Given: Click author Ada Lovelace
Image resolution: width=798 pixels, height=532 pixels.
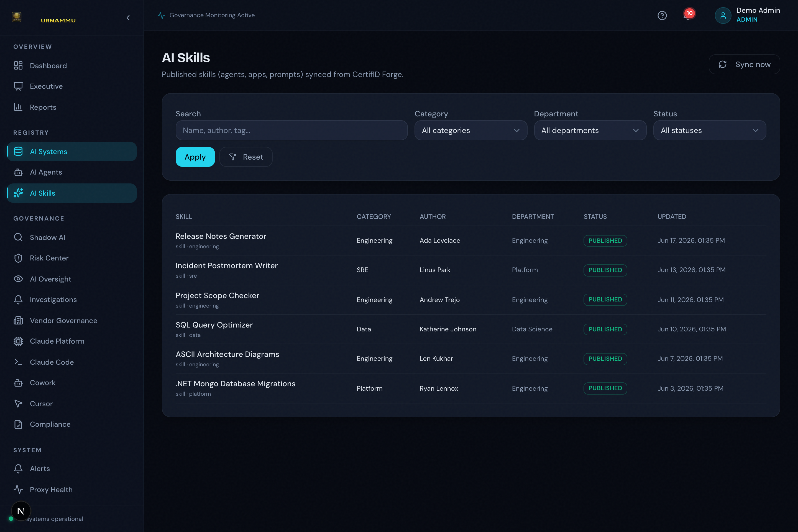Looking at the screenshot, I should (x=440, y=240).
